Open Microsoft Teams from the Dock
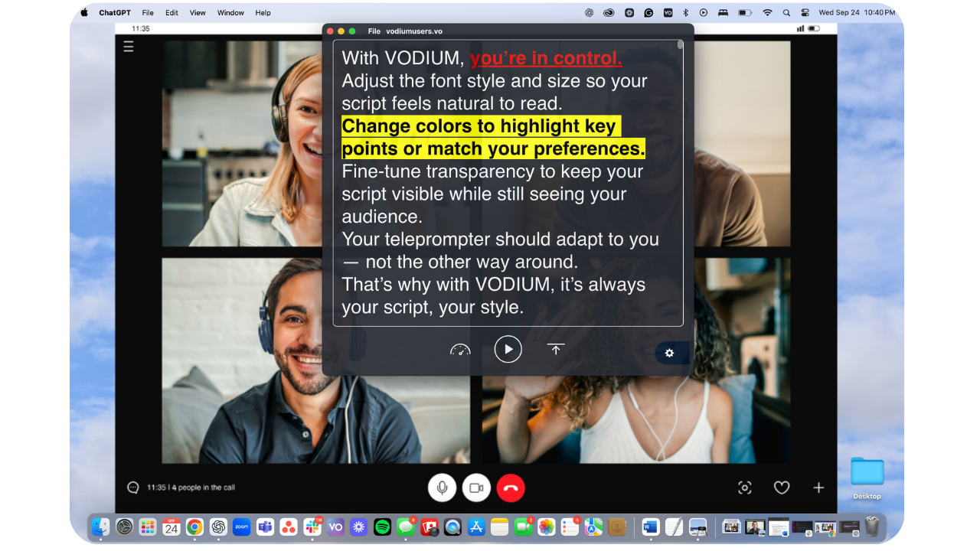This screenshot has width=980, height=551. pos(265,527)
